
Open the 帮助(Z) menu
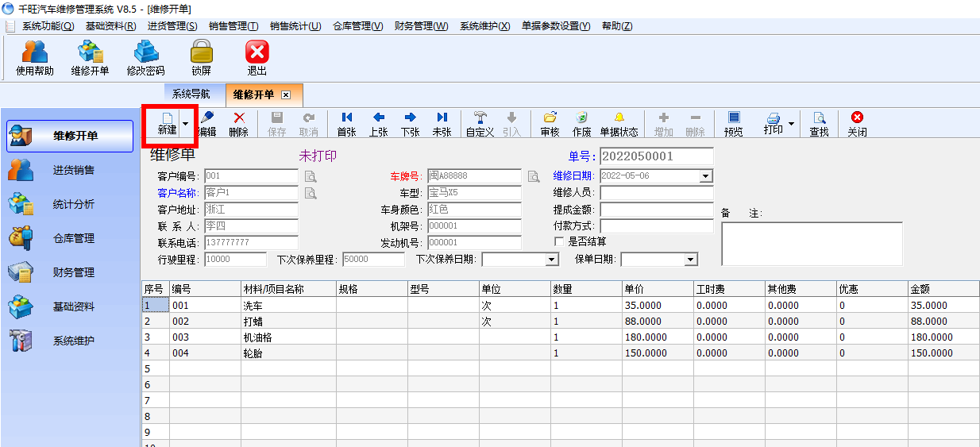click(617, 26)
